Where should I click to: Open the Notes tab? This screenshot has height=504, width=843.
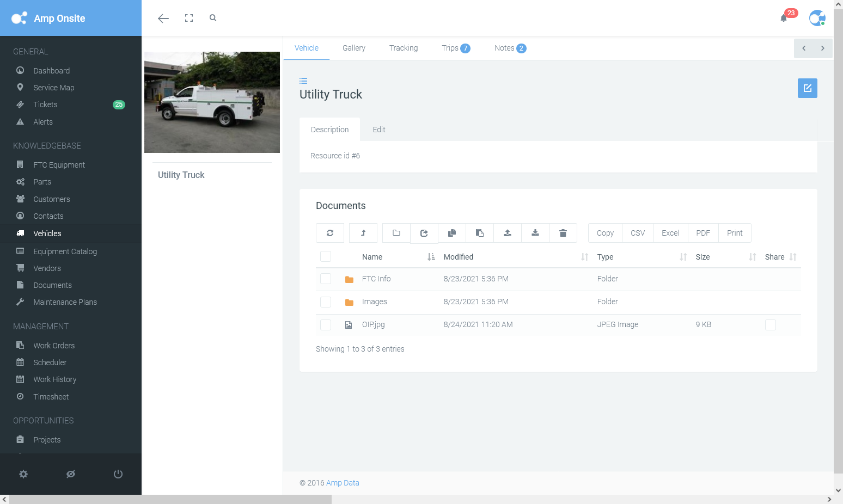coord(510,48)
